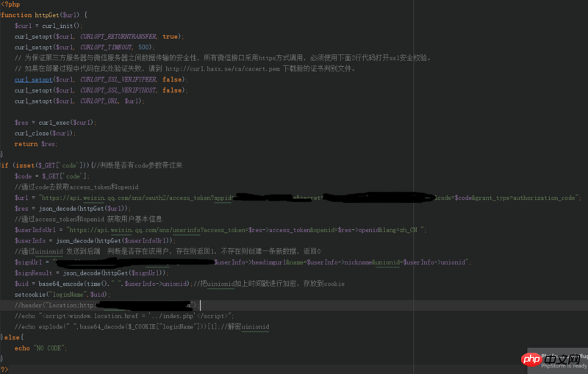
Task: Click the comment '判断是否有code参数带过来'
Action: (141, 165)
